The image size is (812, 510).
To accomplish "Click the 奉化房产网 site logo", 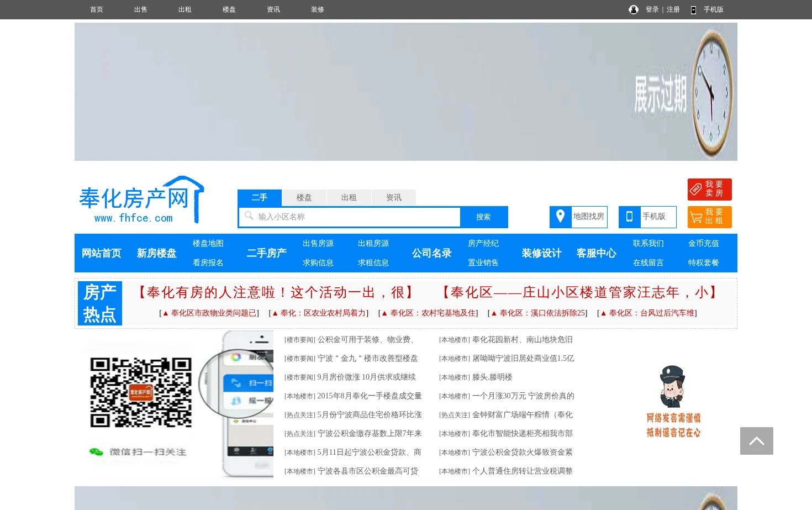I will [x=142, y=200].
